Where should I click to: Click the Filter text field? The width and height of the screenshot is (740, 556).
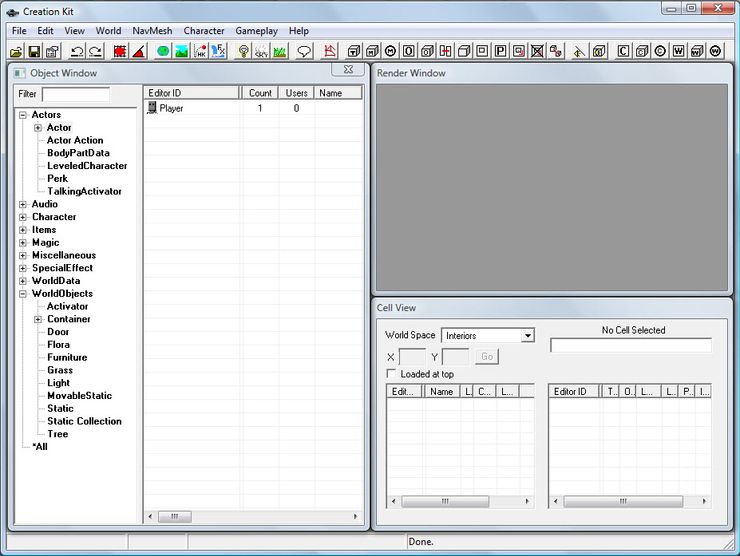click(x=76, y=94)
